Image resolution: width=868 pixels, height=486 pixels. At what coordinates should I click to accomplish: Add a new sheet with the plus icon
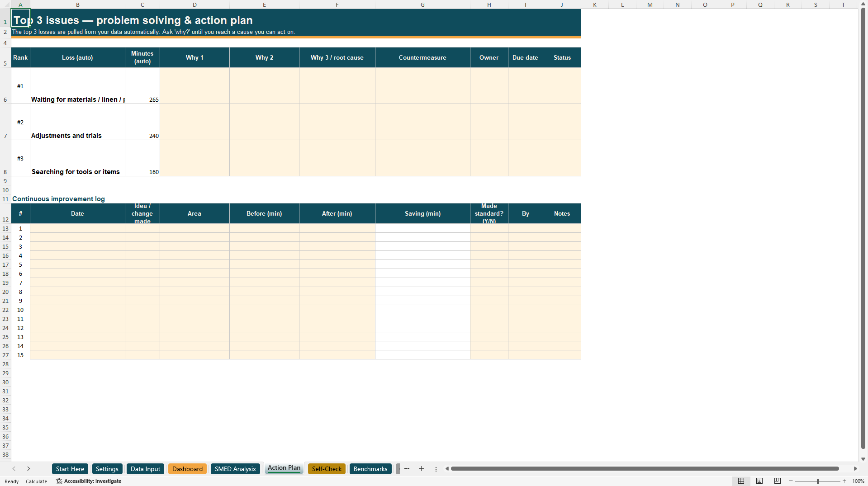coord(421,469)
